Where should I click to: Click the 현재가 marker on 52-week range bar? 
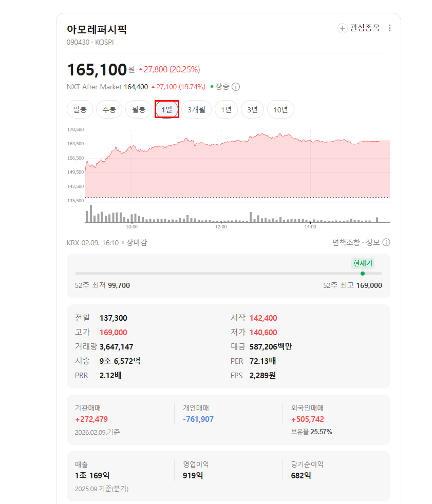363,274
